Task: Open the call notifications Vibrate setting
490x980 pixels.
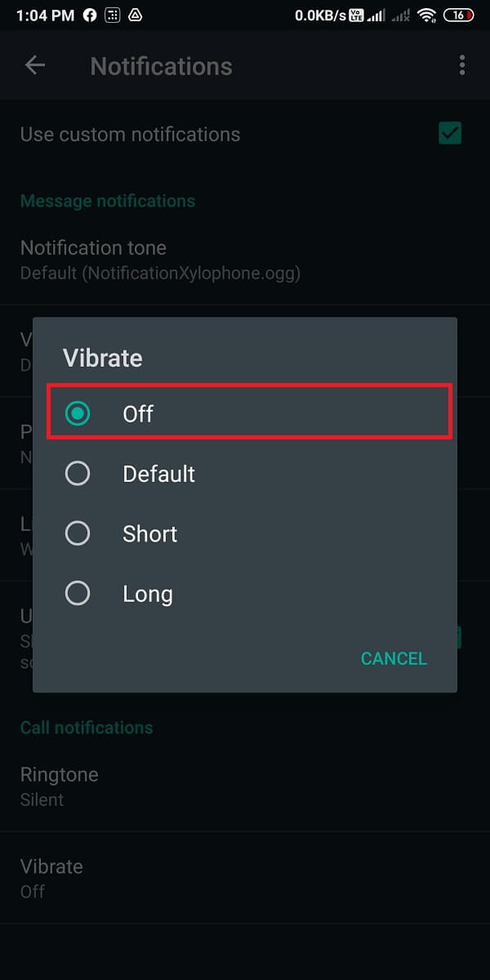Action: 51,877
